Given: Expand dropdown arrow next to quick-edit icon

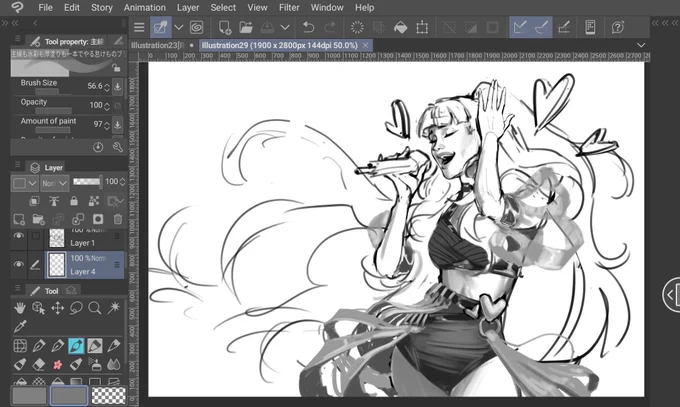Looking at the screenshot, I should 179,27.
